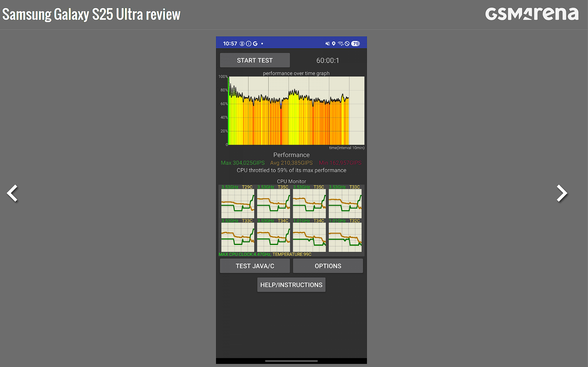Tap the Wi-Fi icon in status bar
The image size is (588, 367).
(x=341, y=44)
